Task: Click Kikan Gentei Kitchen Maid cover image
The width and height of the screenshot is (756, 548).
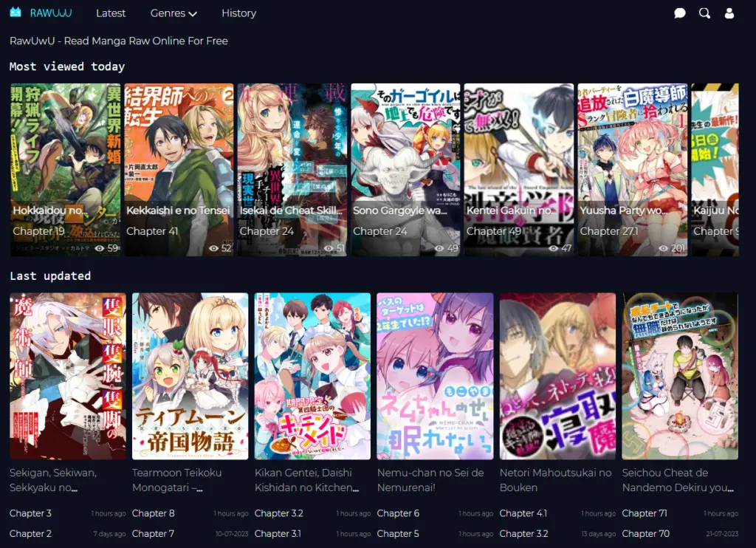Action: tap(312, 376)
